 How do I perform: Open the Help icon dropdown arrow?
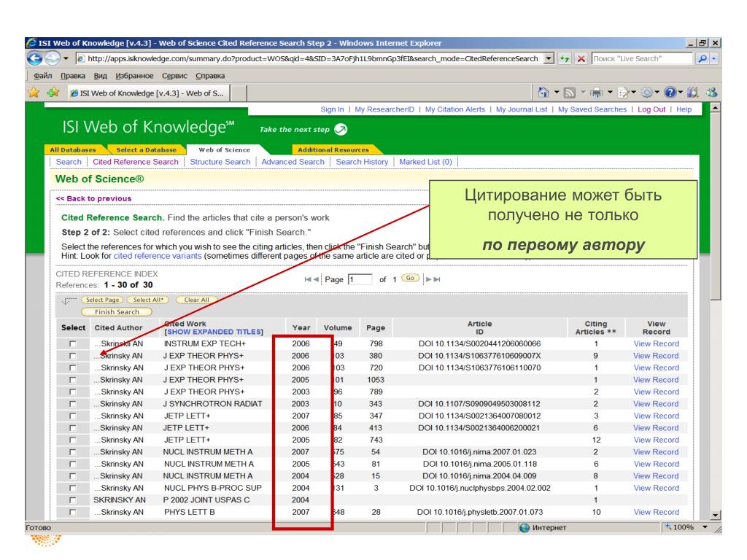[681, 92]
